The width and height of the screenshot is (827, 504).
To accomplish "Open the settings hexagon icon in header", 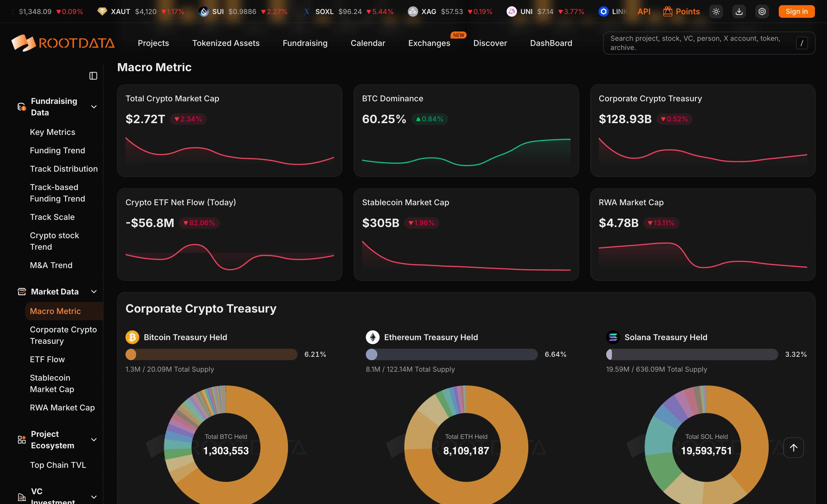I will point(762,11).
